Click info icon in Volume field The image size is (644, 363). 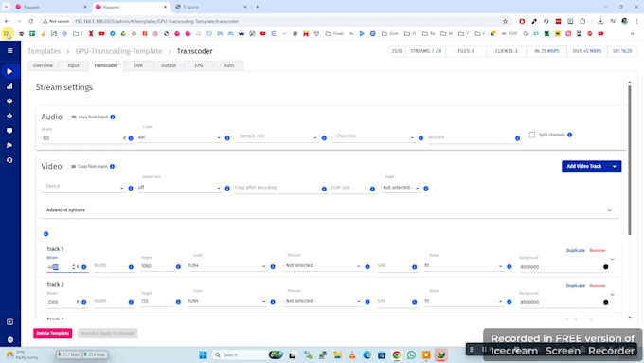click(x=517, y=138)
